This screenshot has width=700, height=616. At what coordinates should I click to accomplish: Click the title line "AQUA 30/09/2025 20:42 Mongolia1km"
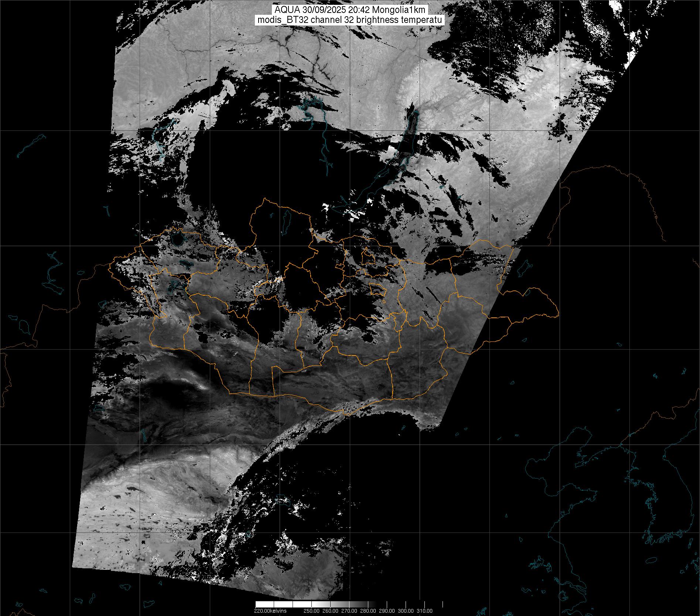tap(350, 10)
